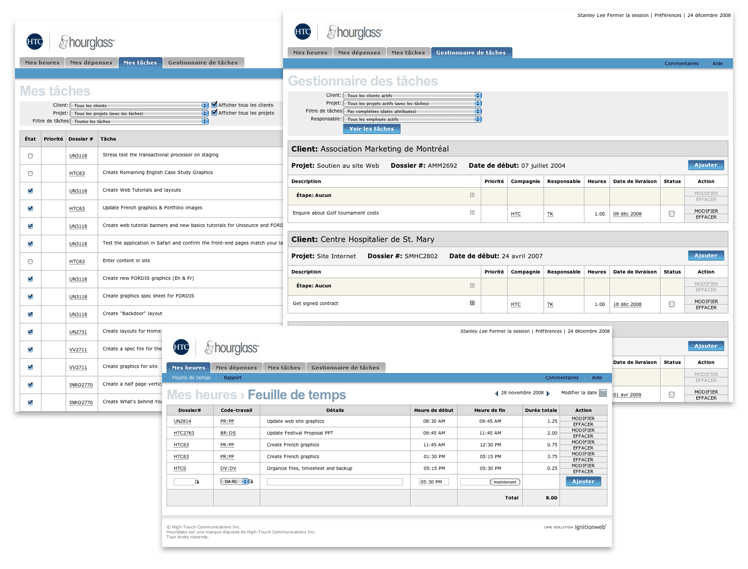Open Projet dropdown in Mes tâches window
Screen dimensions: 748x569
click(139, 114)
